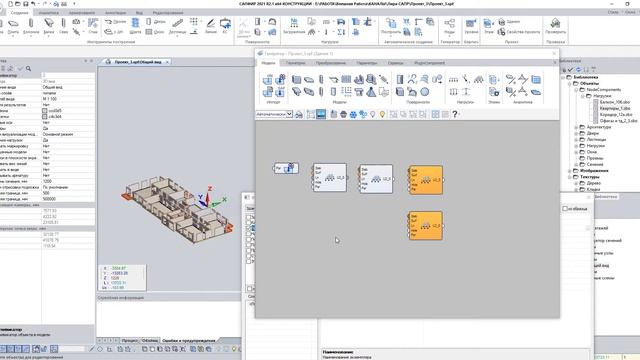Open Сервисы tab in Generator window
Screen dimensions: 640x360
[395, 63]
